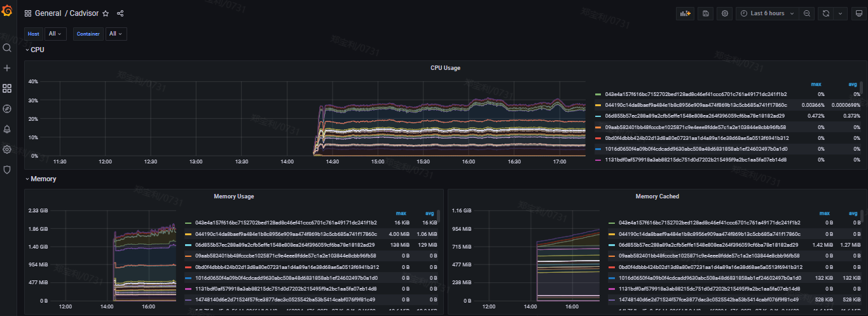Collapse the CPU row
This screenshot has height=316, width=868.
pyautogui.click(x=35, y=49)
